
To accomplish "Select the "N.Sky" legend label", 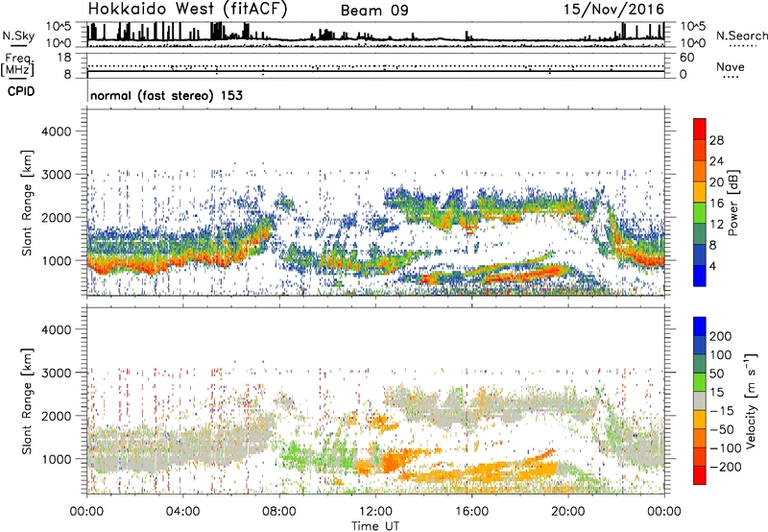I will tap(18, 36).
